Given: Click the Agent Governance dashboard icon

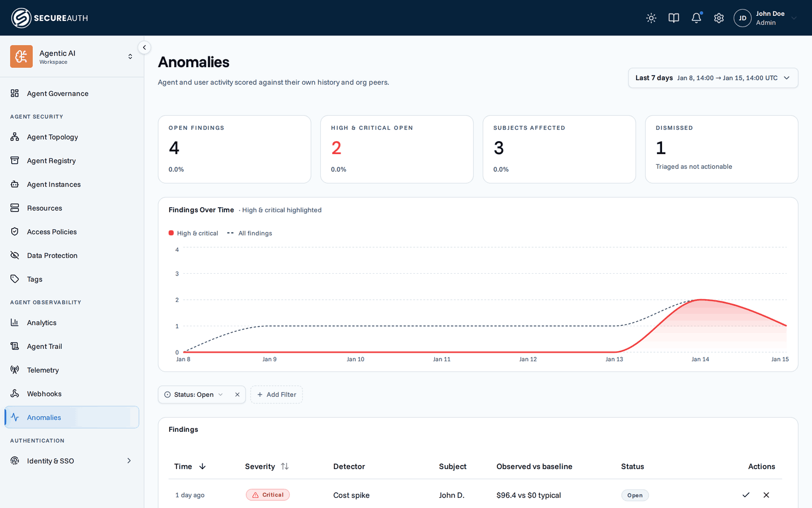Looking at the screenshot, I should pyautogui.click(x=15, y=93).
